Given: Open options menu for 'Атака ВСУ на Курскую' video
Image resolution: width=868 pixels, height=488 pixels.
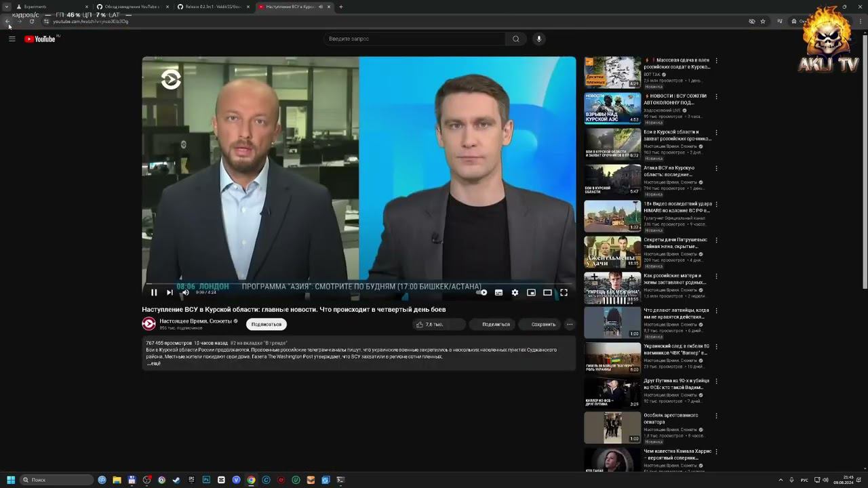Looking at the screenshot, I should point(716,168).
